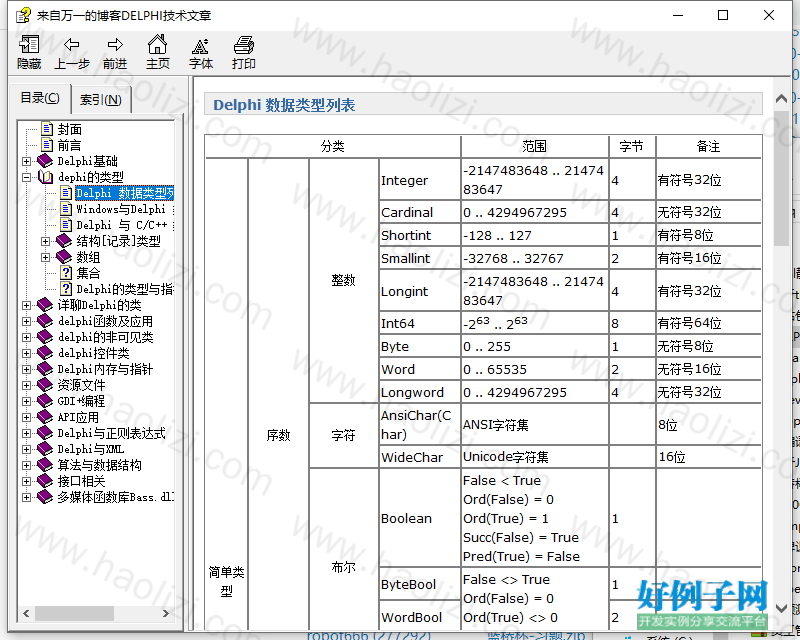Click the Boolean type cell

[420, 518]
